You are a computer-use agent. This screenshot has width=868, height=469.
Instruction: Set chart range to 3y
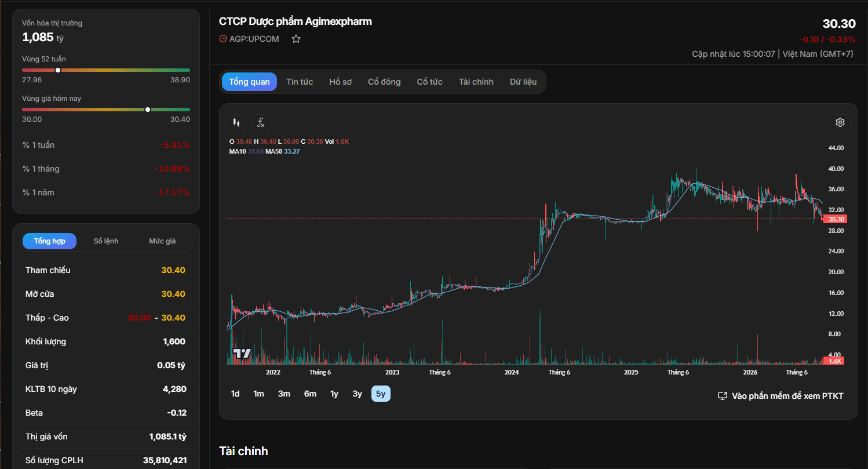coord(358,394)
